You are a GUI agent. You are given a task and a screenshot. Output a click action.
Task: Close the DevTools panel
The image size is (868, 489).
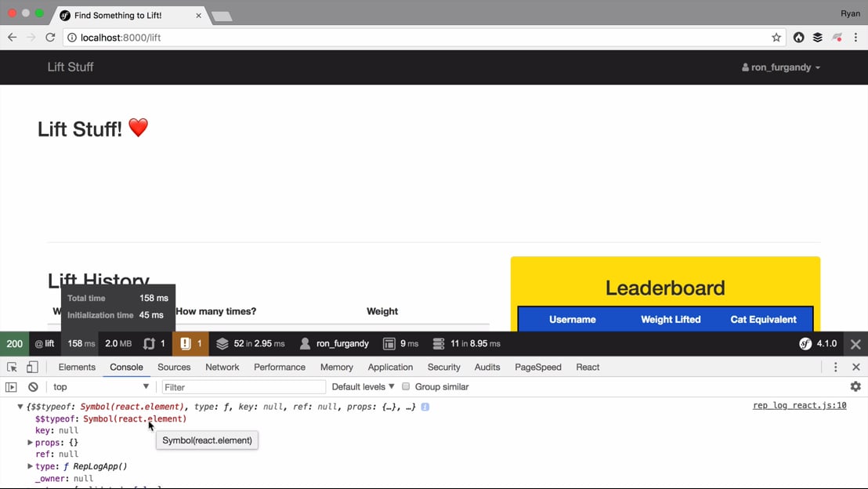coord(855,367)
